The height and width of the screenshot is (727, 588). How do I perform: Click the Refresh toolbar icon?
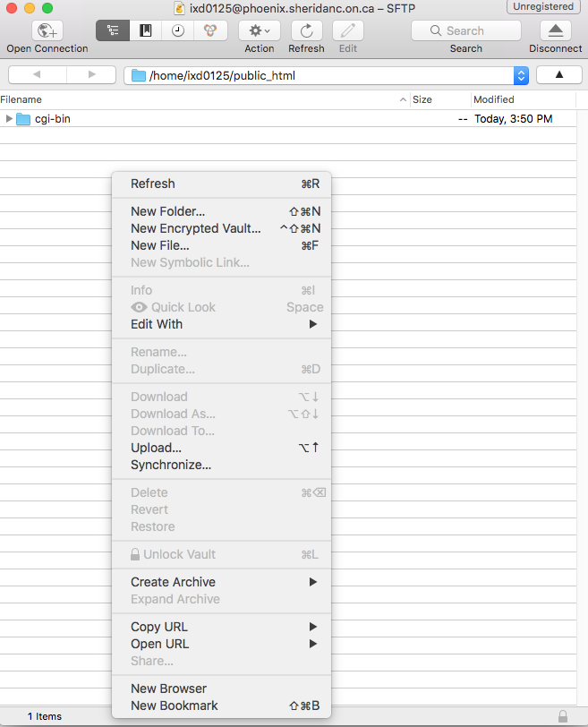(306, 30)
